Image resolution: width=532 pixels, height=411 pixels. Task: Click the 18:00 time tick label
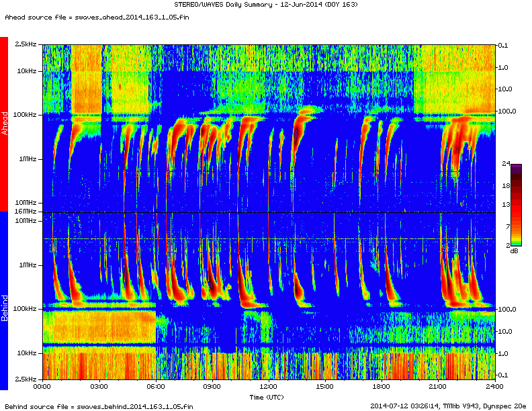point(382,387)
